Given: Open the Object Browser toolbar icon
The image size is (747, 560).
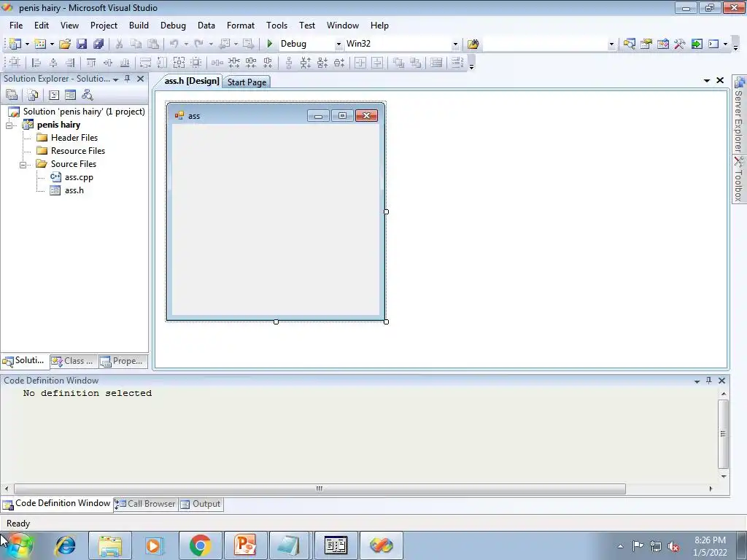Looking at the screenshot, I should (x=663, y=44).
